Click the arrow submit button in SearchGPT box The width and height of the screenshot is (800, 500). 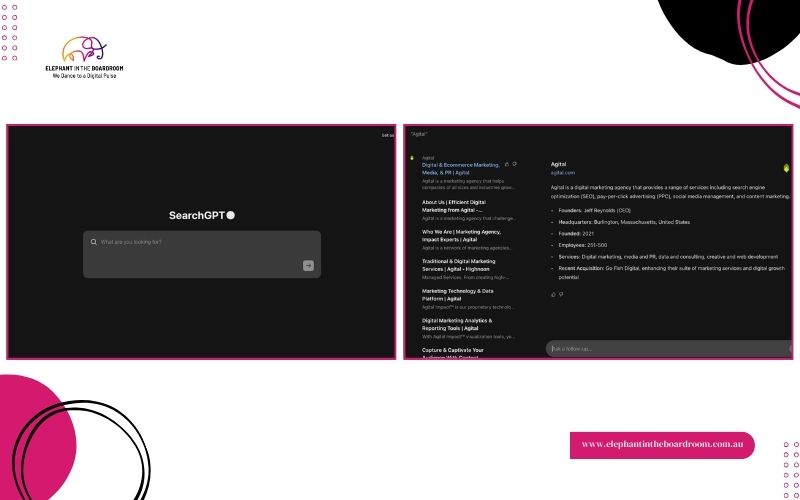[308, 265]
